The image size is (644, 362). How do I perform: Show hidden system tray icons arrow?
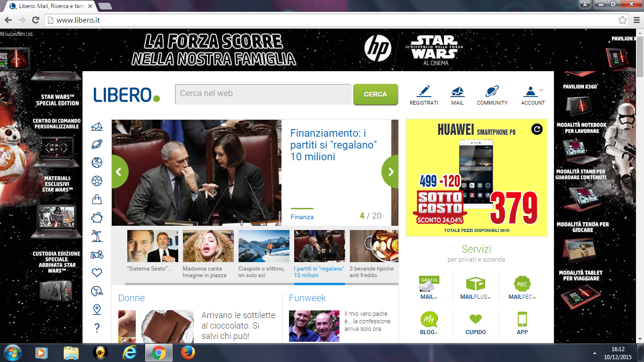click(594, 353)
